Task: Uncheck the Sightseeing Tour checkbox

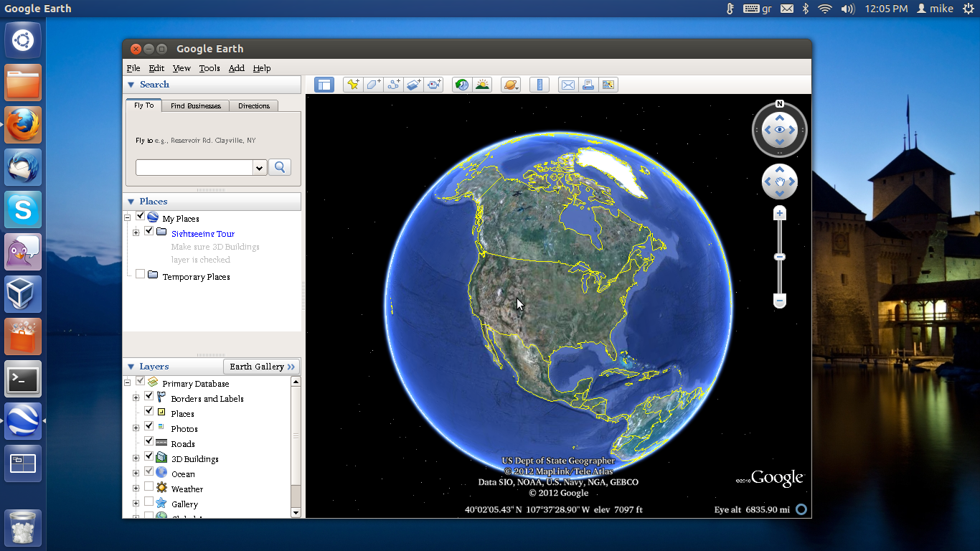Action: coord(149,232)
